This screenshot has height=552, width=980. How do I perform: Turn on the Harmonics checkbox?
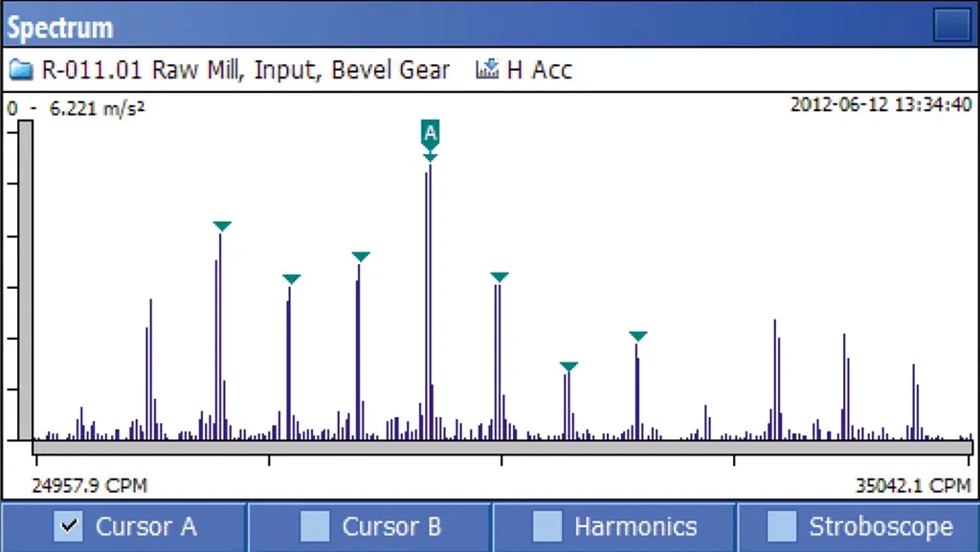click(546, 526)
